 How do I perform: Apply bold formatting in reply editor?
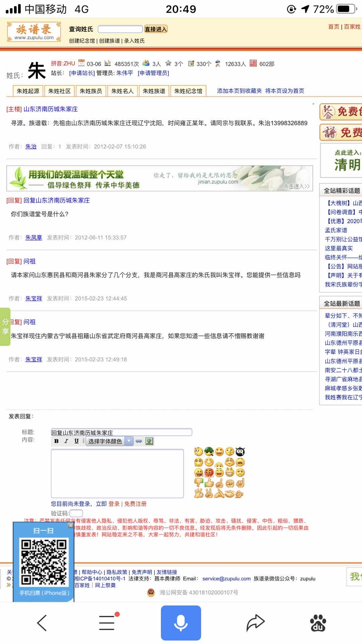click(x=56, y=441)
